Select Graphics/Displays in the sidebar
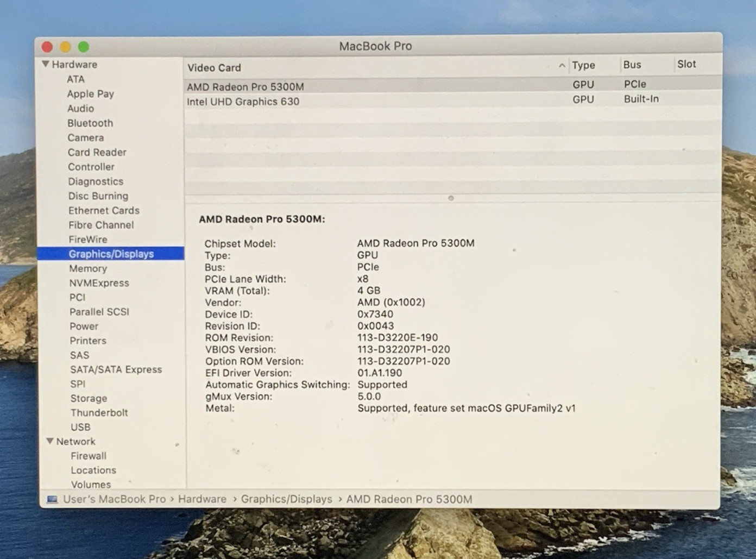The width and height of the screenshot is (756, 559). [x=111, y=254]
